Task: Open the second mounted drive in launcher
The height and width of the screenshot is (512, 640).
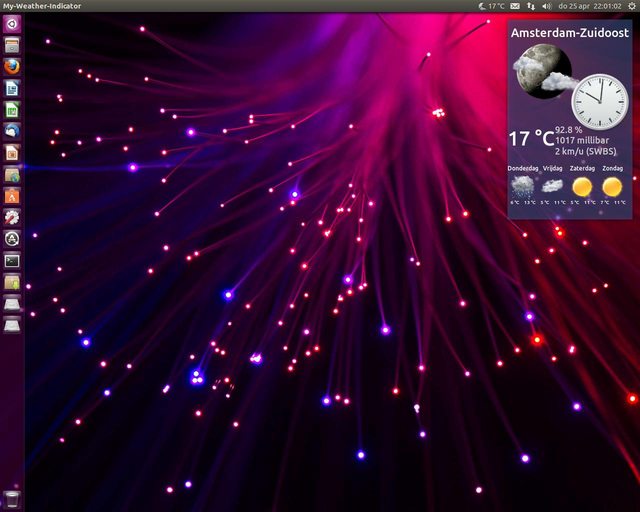Action: (12, 325)
